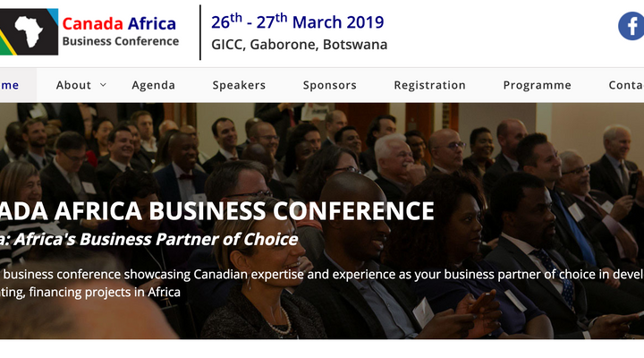Click the "financing projects in Africa" text line
644x358 pixels.
(90, 292)
